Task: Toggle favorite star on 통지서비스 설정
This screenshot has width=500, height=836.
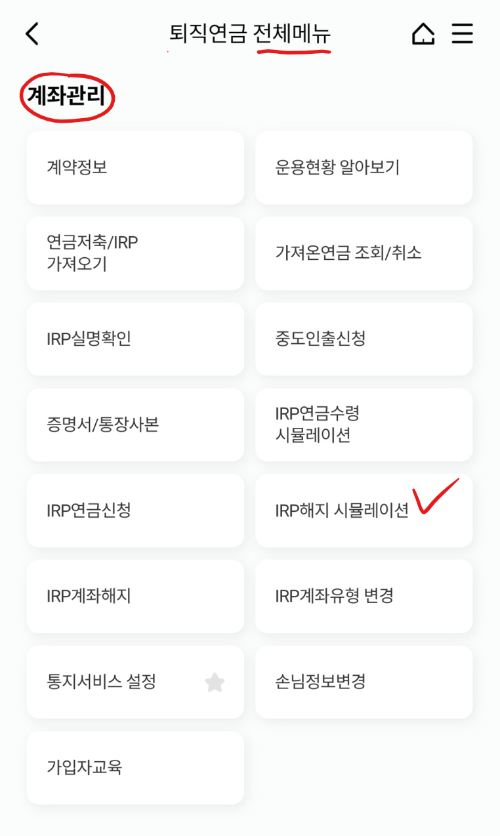Action: point(215,682)
